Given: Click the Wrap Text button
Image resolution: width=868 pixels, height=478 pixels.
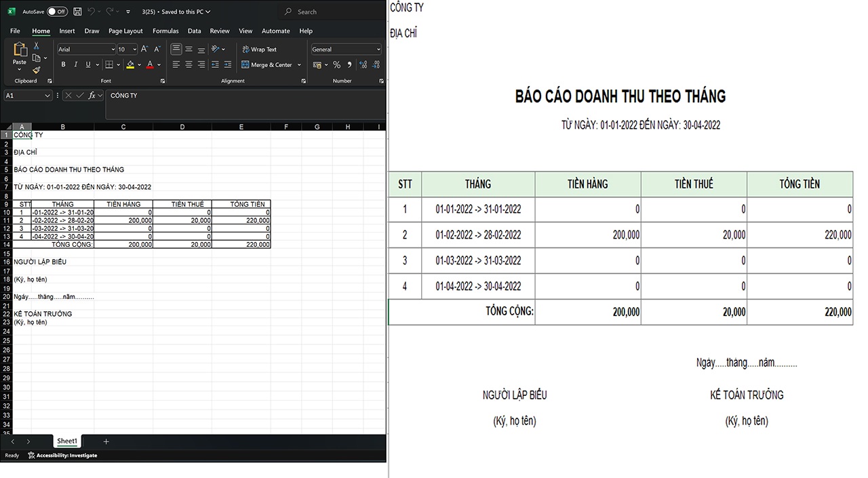Looking at the screenshot, I should point(259,49).
